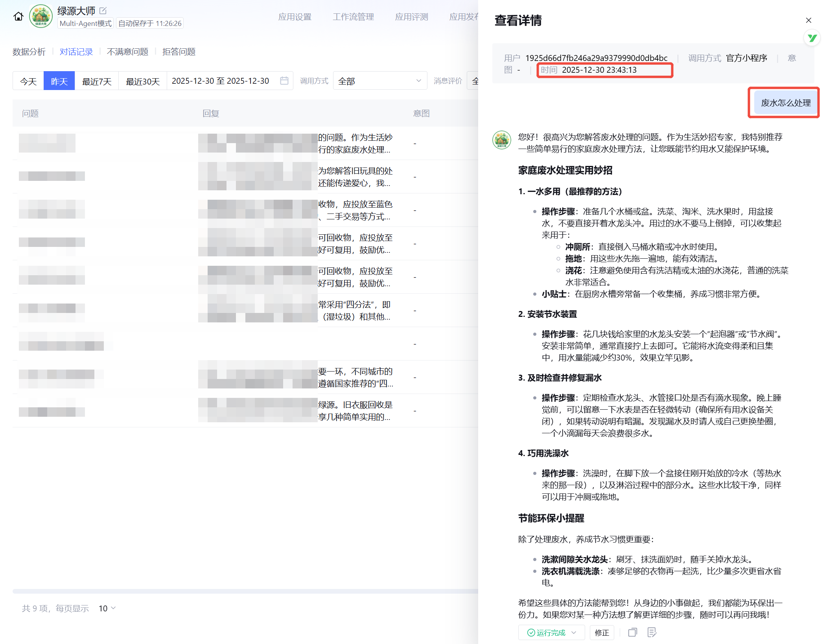Click the copy icon below the reply

point(632,632)
